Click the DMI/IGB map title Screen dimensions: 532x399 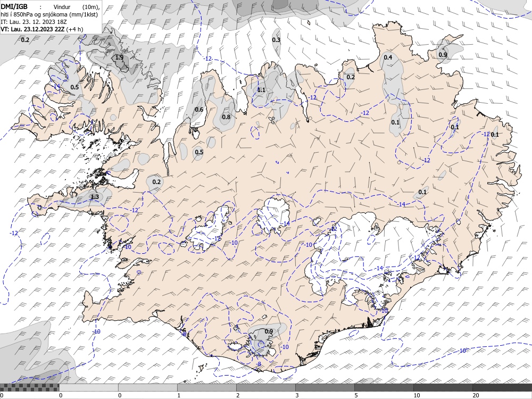tap(14, 6)
